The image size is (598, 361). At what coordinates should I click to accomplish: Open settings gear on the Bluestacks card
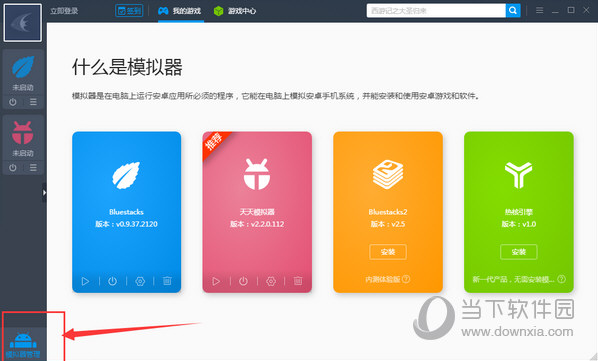click(x=140, y=281)
